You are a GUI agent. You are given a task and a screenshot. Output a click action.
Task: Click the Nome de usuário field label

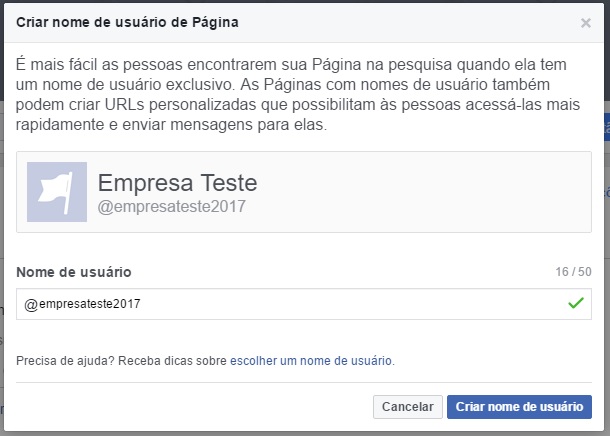pyautogui.click(x=73, y=272)
